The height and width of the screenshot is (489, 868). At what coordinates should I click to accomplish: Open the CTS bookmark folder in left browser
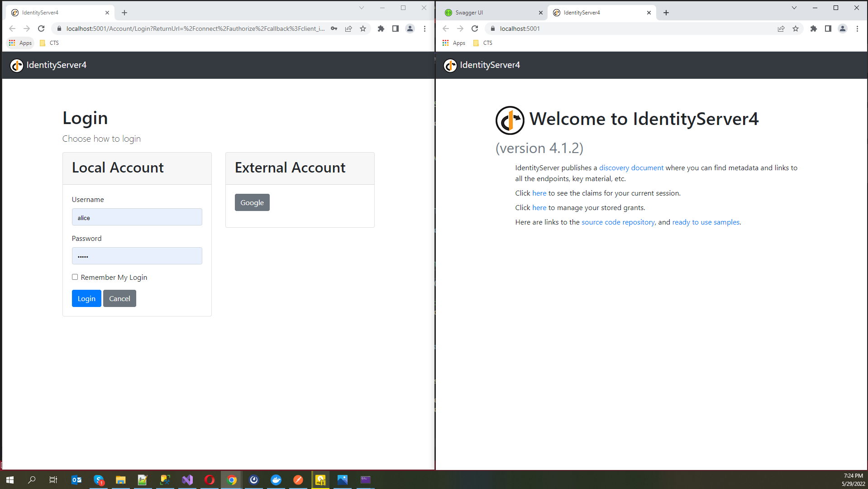click(x=50, y=43)
